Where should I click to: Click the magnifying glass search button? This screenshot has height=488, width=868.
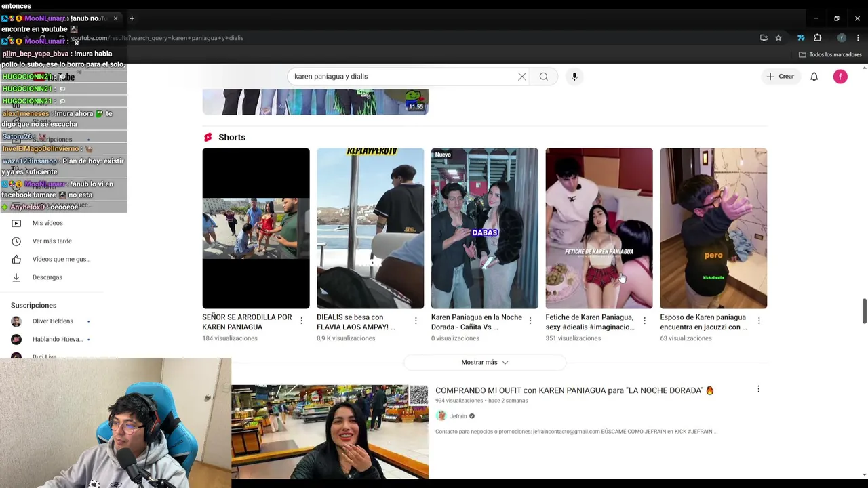click(544, 77)
